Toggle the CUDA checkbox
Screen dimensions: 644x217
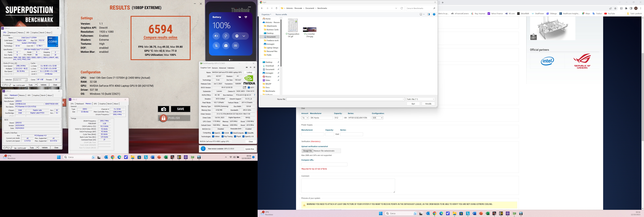223,133
